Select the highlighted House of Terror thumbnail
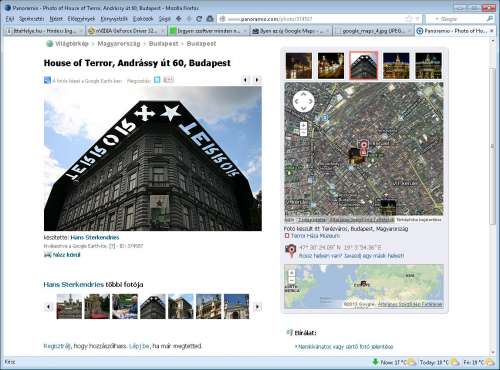This screenshot has height=370, width=500. click(x=364, y=66)
